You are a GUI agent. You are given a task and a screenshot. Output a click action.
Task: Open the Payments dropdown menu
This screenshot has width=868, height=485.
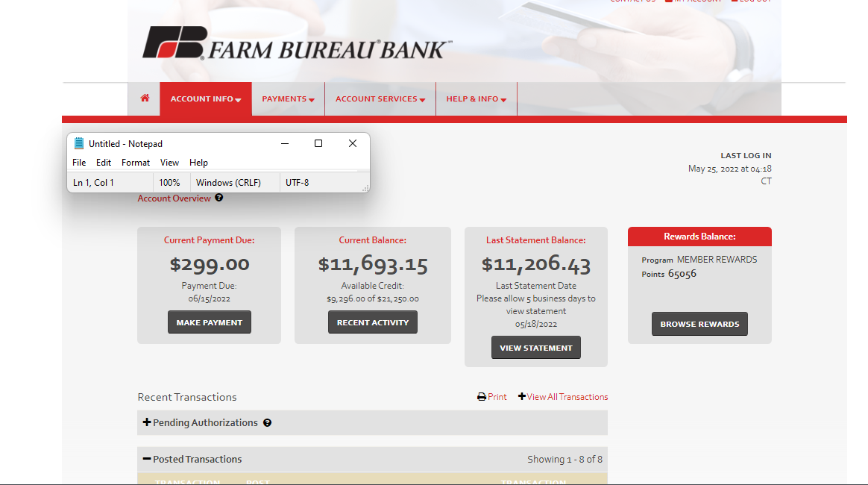tap(289, 99)
